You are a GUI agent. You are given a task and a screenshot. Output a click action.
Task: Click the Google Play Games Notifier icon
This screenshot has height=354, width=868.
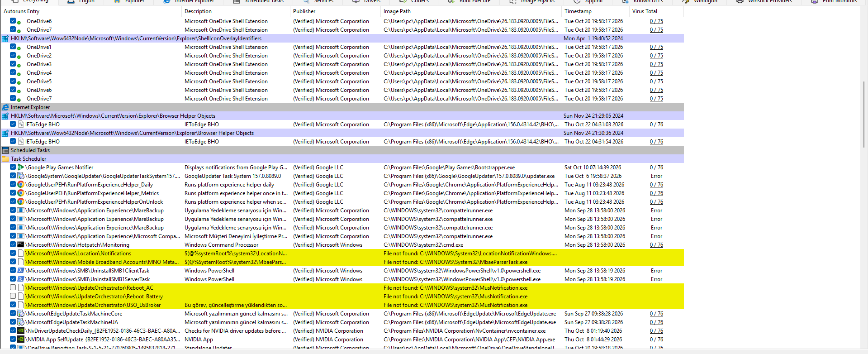[x=21, y=167]
